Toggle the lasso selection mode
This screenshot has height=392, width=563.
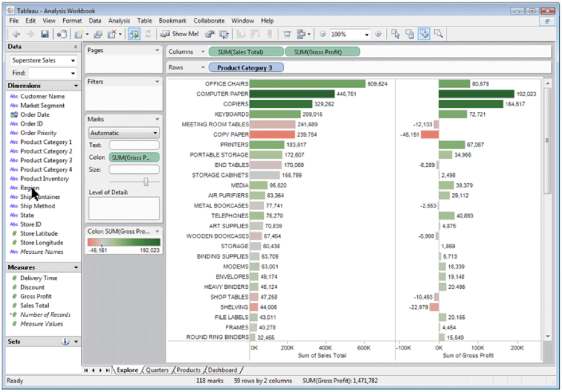[409, 34]
